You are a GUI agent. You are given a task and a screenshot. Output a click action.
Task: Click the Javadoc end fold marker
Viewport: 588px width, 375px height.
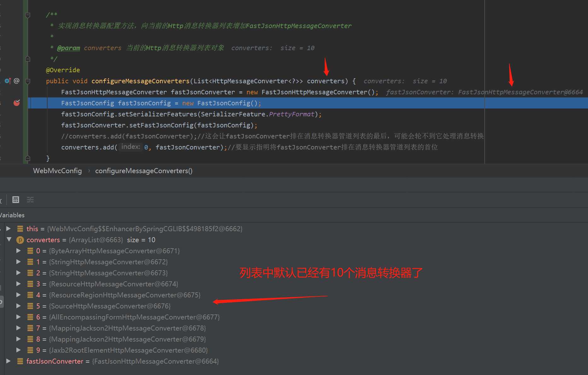coord(28,59)
